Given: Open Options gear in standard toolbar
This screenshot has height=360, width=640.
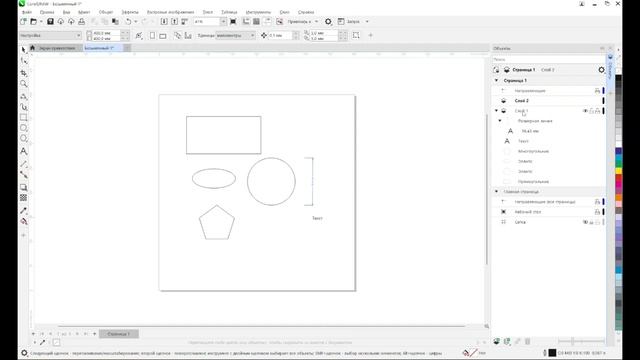Looking at the screenshot, I should pyautogui.click(x=328, y=21).
